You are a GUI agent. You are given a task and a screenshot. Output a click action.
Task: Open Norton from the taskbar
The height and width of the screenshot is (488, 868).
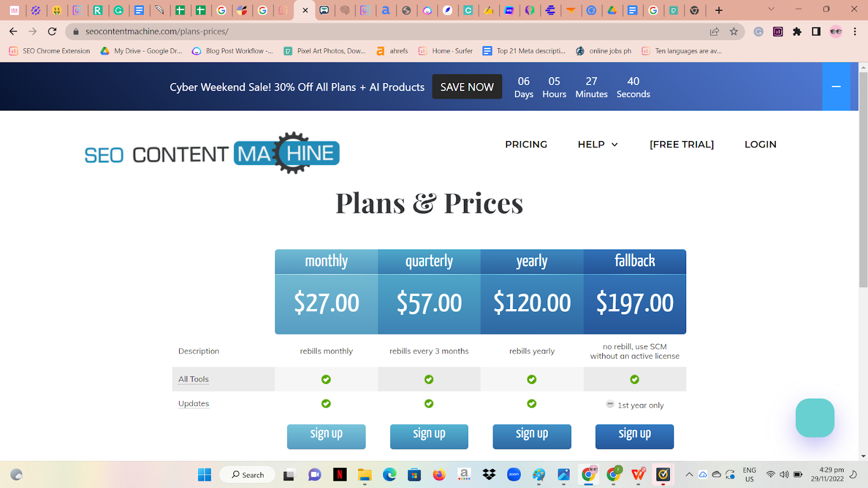[x=663, y=475]
